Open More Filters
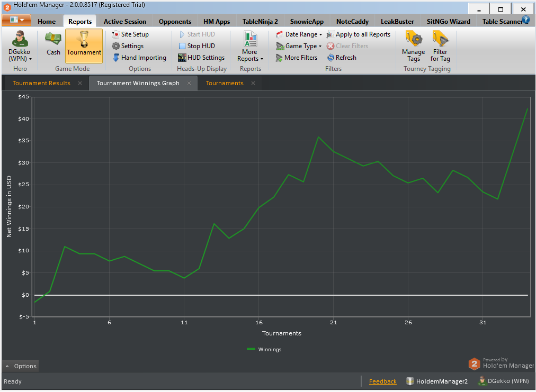 point(297,57)
